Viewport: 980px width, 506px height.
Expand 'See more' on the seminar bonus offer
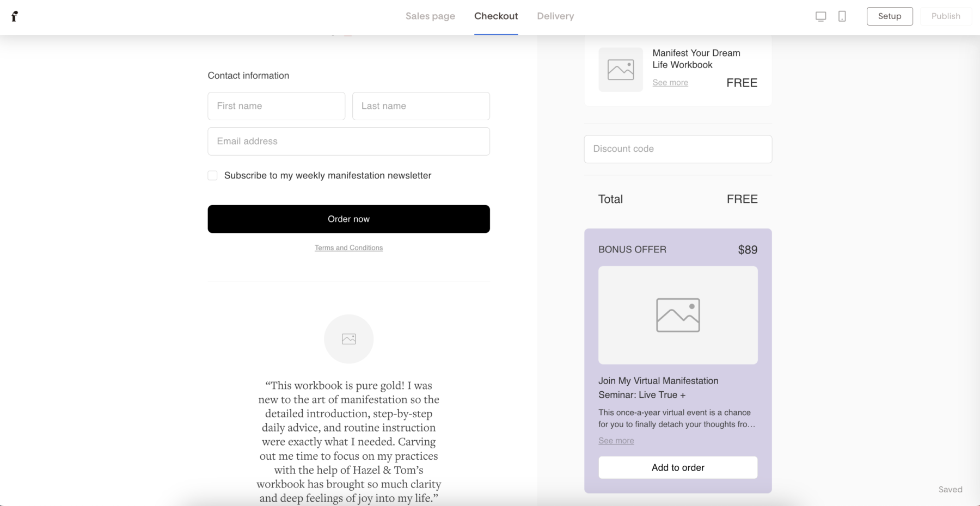tap(616, 440)
